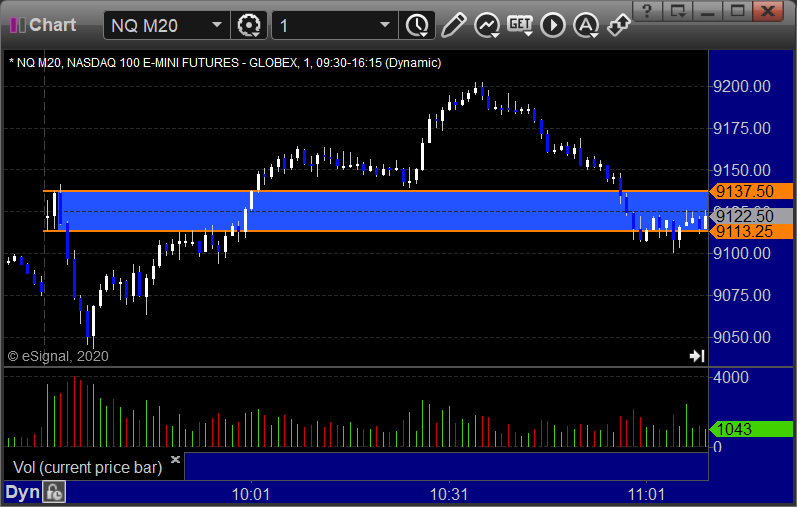Open the time template clock icon

coord(417,25)
